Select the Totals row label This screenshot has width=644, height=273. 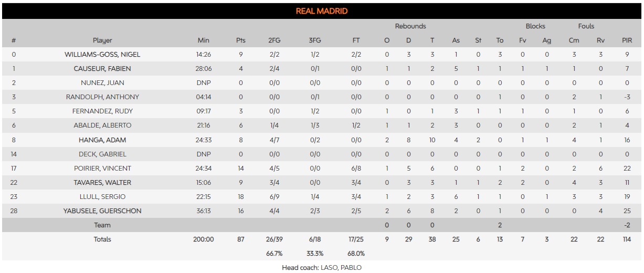pos(102,239)
